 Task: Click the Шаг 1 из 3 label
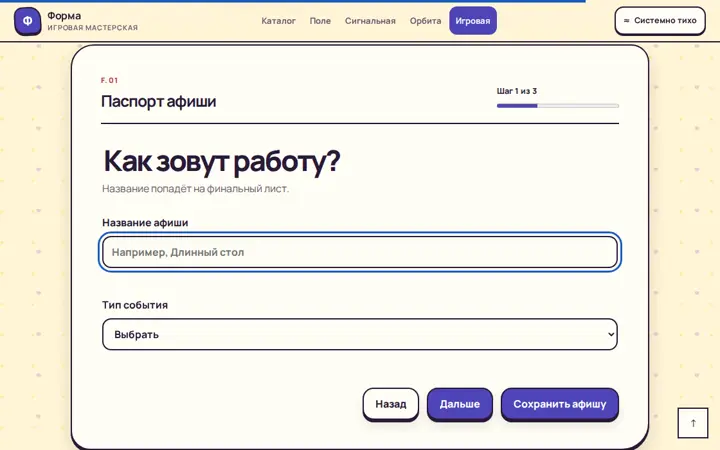coord(517,91)
